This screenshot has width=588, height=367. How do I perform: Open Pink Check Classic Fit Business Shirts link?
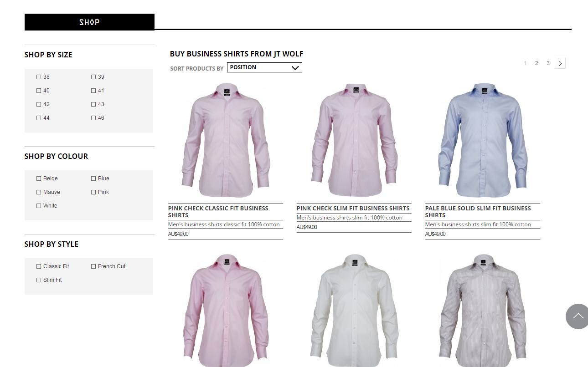pyautogui.click(x=218, y=212)
